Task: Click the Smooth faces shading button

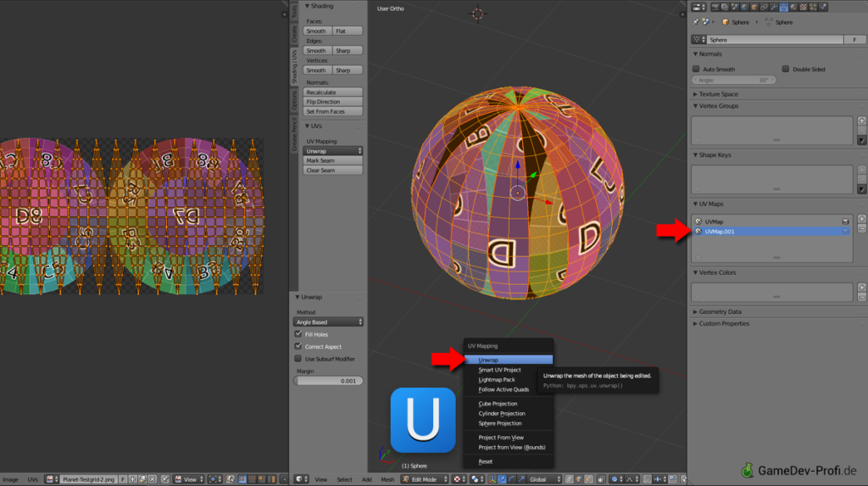Action: (x=317, y=31)
